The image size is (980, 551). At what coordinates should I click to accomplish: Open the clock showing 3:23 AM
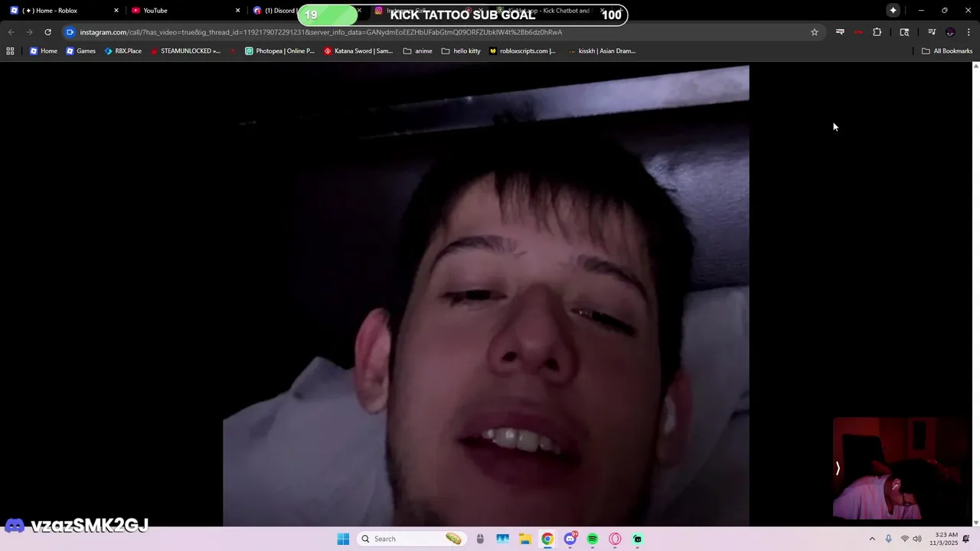coord(943,539)
